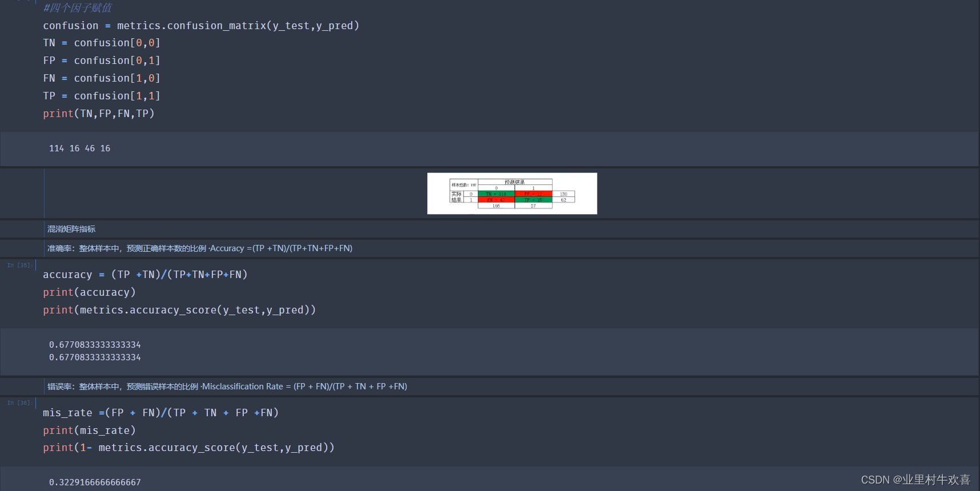The image size is (980, 491).
Task: Select the 混淆矩阵指标 markdown cell
Action: (x=71, y=229)
